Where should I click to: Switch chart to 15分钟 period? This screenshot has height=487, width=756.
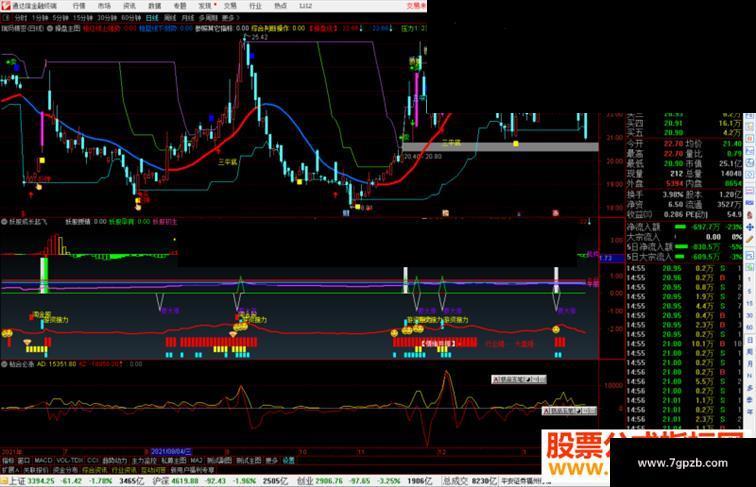pos(83,18)
